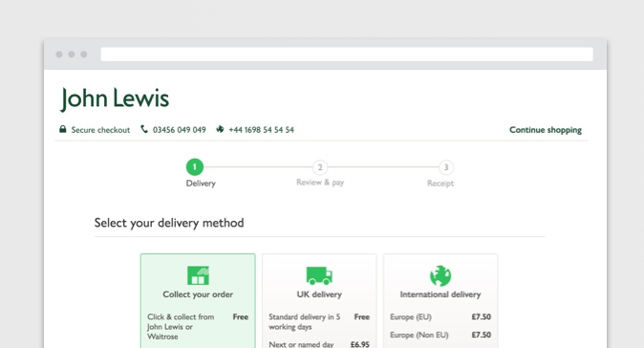This screenshot has width=644, height=348.
Task: Click Click & collect from John Lewis text
Action: tap(181, 327)
